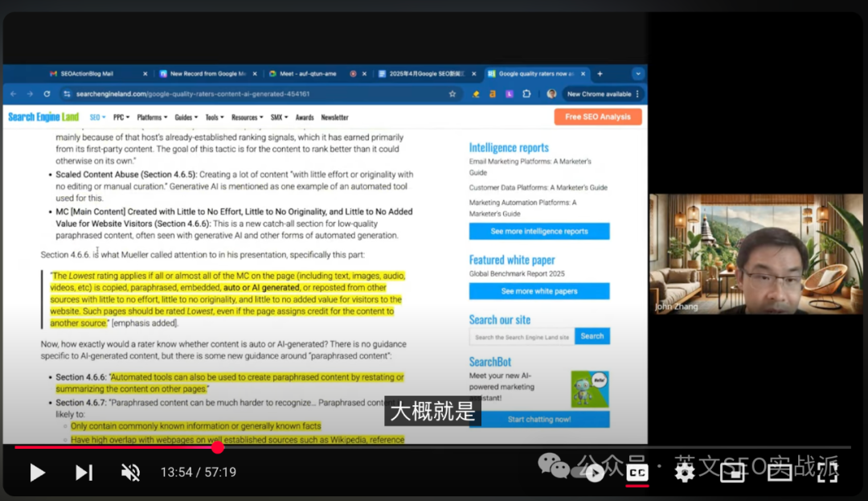Enable theater mode view

[x=780, y=472]
